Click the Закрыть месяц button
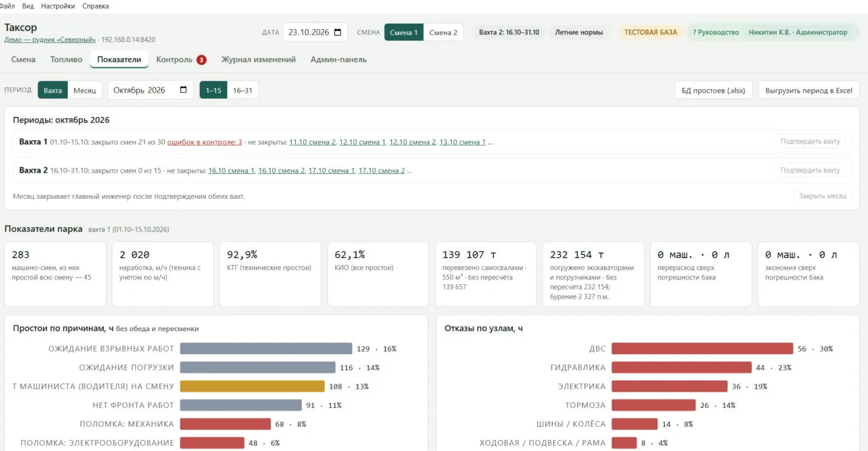 point(823,196)
